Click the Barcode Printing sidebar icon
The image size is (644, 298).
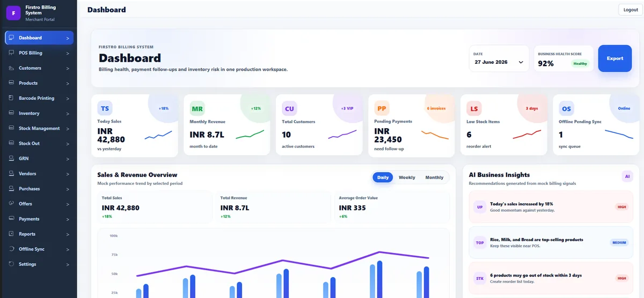12,98
